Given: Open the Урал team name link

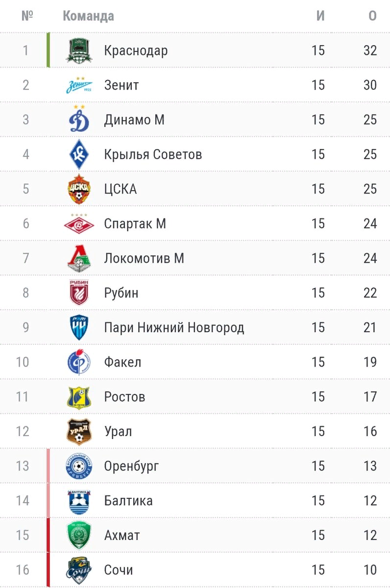Looking at the screenshot, I should point(118,432).
